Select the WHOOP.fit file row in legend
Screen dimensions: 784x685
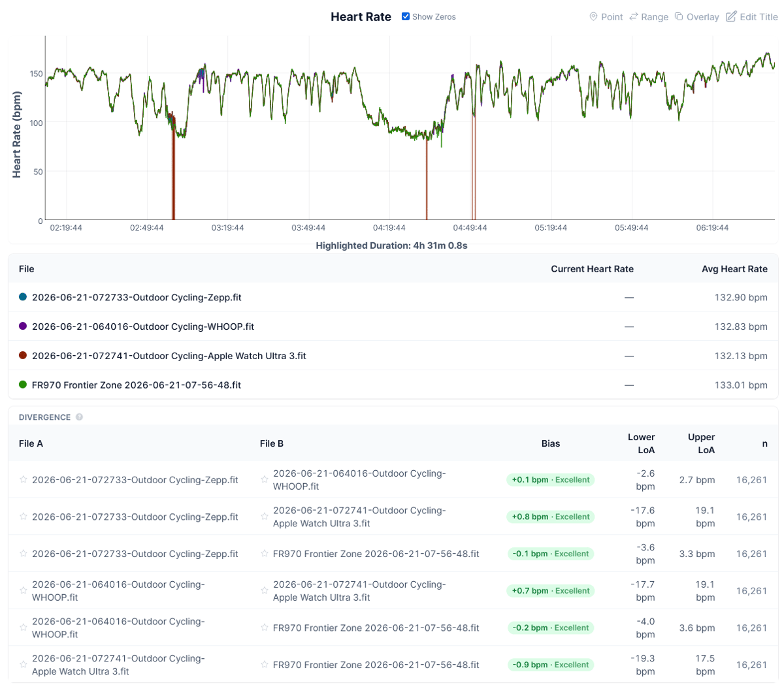[x=393, y=327]
